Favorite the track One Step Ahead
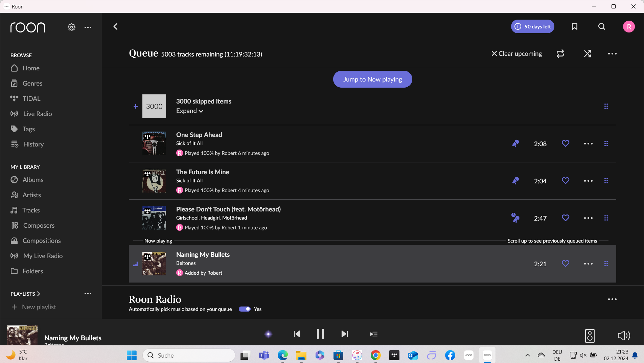This screenshot has height=363, width=644. (566, 143)
